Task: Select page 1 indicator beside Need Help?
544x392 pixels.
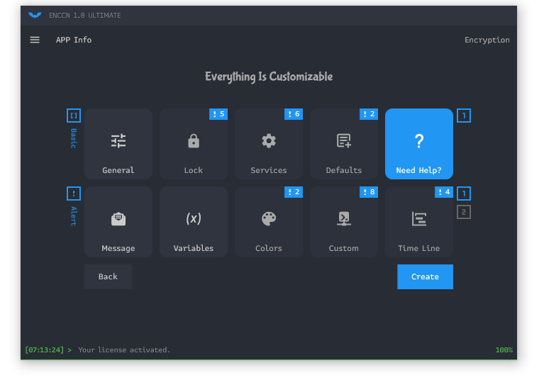Action: (464, 116)
